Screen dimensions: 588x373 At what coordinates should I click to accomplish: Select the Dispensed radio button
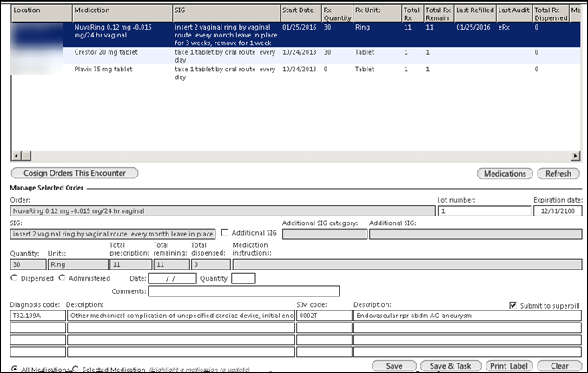pyautogui.click(x=14, y=278)
